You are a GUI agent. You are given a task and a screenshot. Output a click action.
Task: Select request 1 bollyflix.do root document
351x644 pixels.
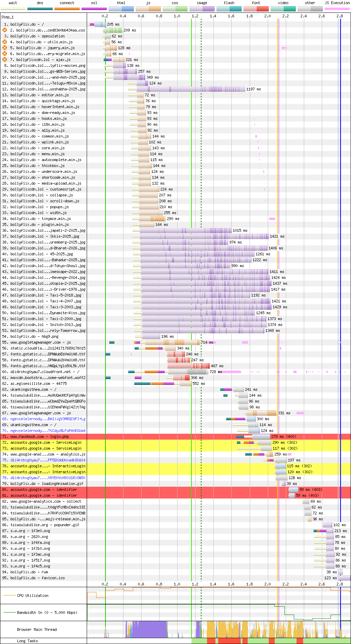click(27, 24)
